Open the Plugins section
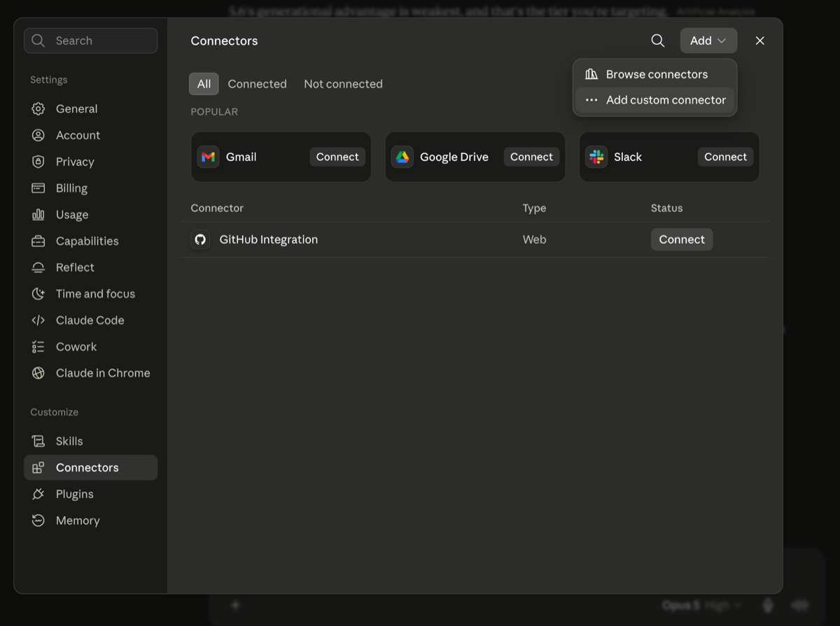The width and height of the screenshot is (840, 626). pyautogui.click(x=90, y=495)
